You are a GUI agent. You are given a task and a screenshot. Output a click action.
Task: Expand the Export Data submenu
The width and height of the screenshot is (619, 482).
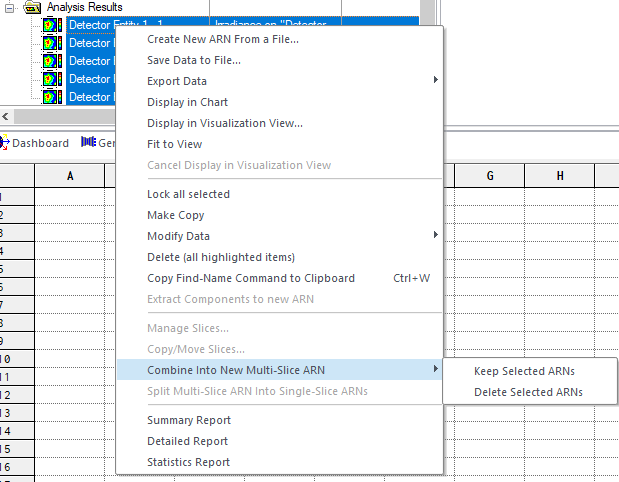click(177, 81)
